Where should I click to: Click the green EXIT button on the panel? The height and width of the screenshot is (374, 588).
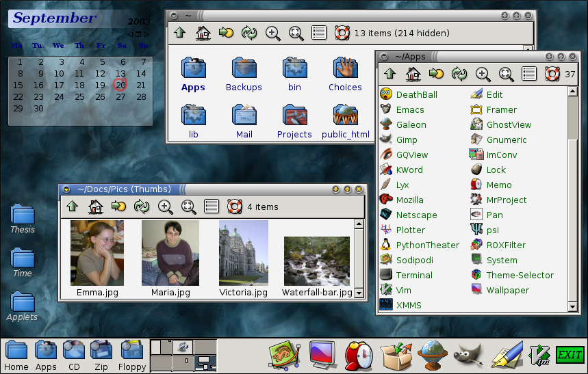[x=569, y=355]
